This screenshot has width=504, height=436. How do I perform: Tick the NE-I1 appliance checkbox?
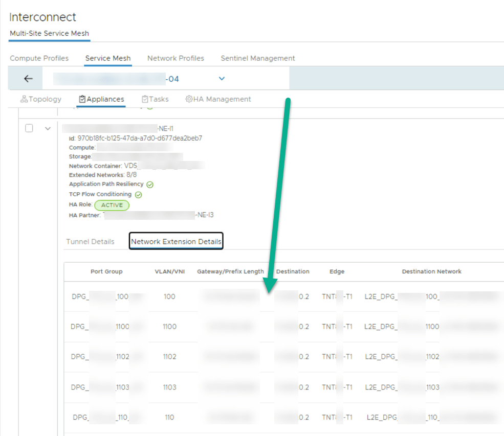(29, 128)
